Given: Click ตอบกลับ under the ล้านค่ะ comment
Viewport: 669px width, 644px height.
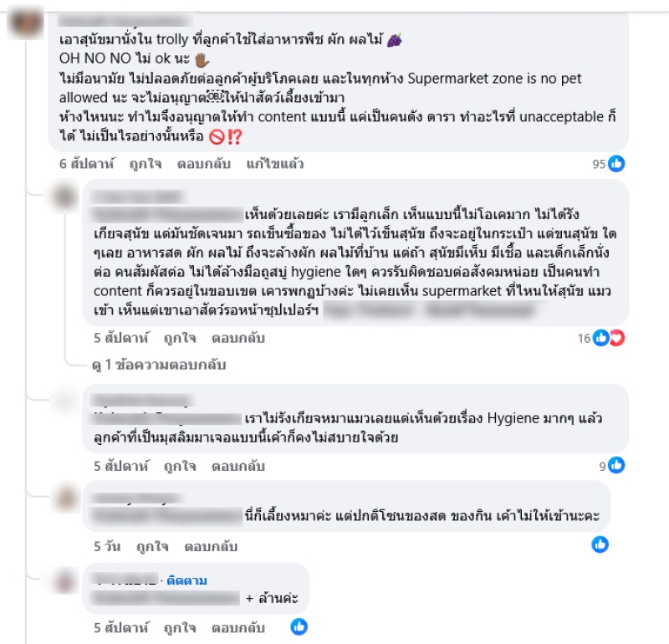Looking at the screenshot, I should point(238,628).
